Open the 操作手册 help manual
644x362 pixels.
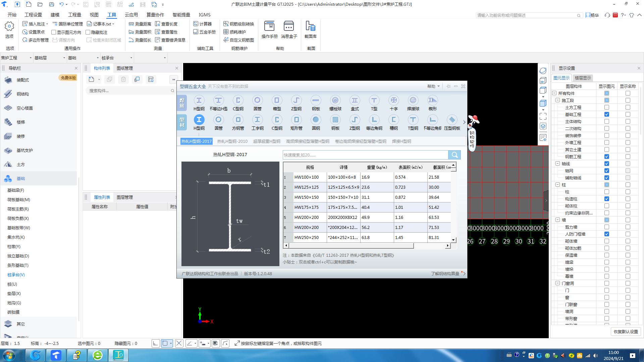click(x=269, y=29)
